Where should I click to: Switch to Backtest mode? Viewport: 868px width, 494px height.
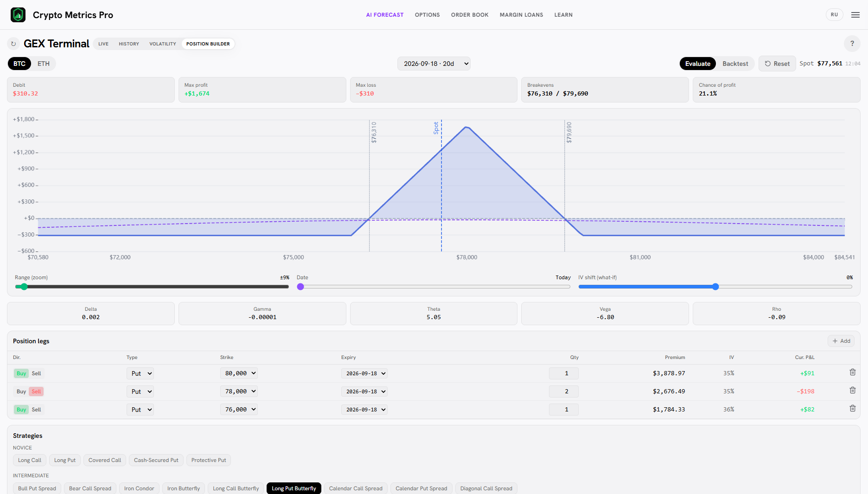(735, 64)
